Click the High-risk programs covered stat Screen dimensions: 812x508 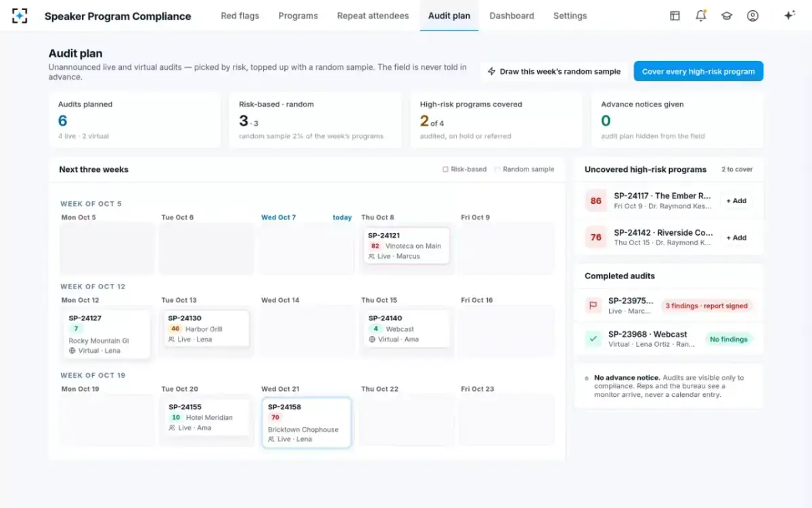pos(497,120)
